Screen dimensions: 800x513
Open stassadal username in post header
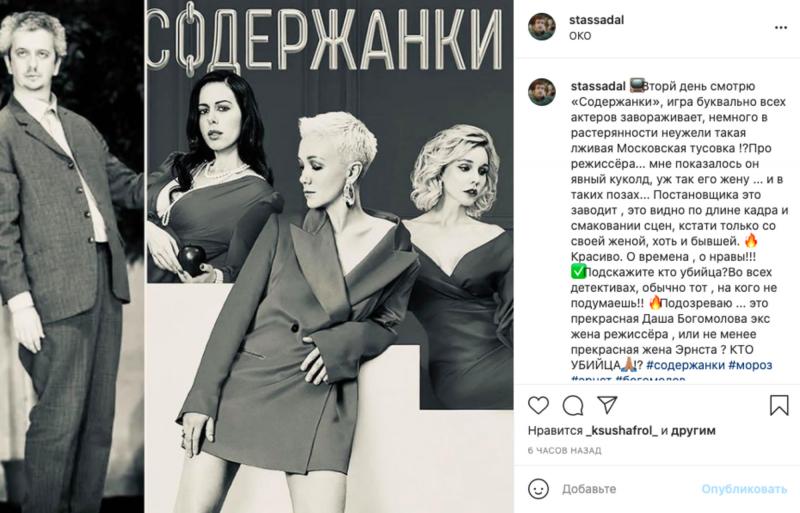click(x=596, y=20)
